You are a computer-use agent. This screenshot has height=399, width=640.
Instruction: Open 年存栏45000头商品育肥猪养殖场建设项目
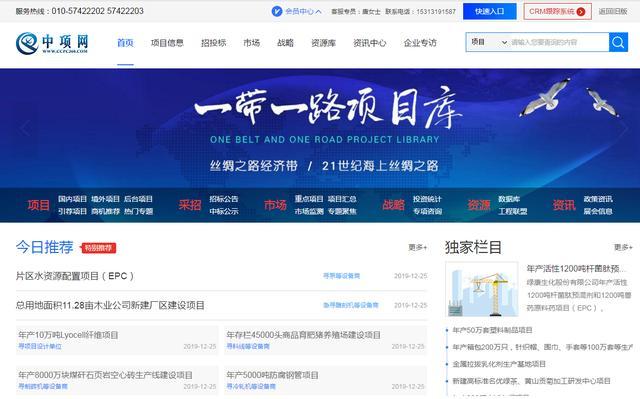[x=303, y=335]
